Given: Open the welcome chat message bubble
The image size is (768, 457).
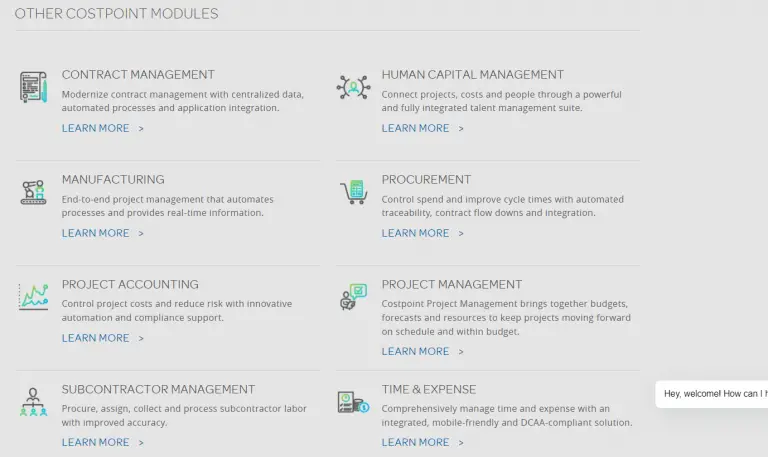Looking at the screenshot, I should [x=714, y=394].
